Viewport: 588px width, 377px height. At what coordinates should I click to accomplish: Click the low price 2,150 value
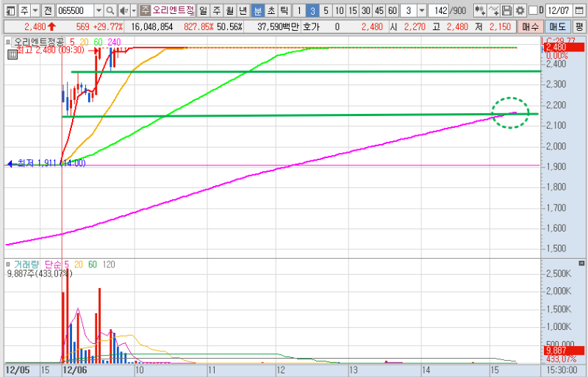(500, 26)
